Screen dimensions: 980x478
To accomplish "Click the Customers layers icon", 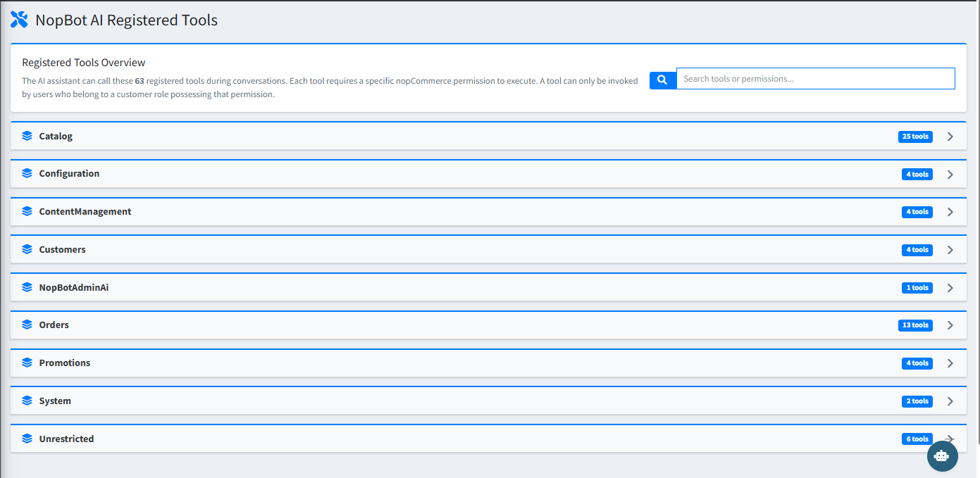I will point(27,249).
